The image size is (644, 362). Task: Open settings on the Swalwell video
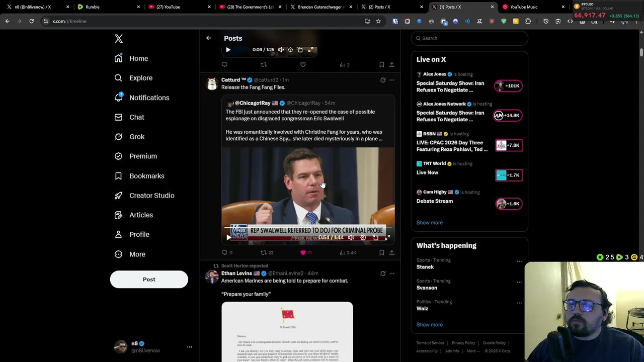(x=363, y=237)
